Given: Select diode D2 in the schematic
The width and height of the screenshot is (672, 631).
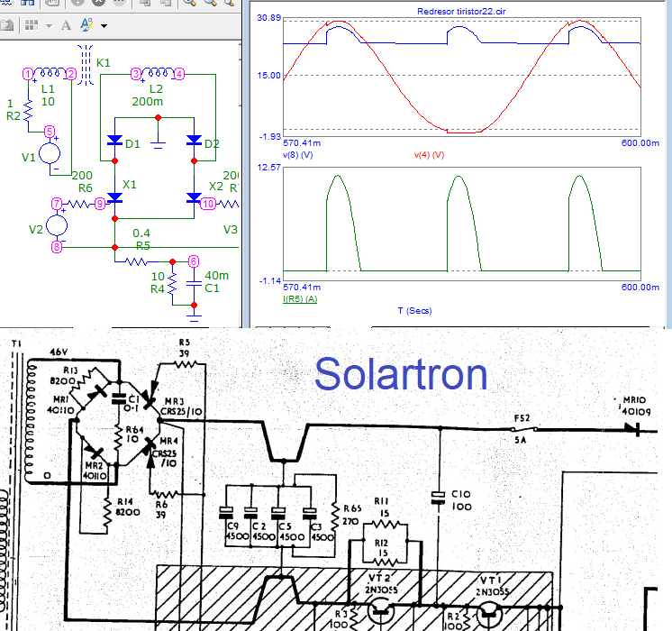Looking at the screenshot, I should coord(195,140).
